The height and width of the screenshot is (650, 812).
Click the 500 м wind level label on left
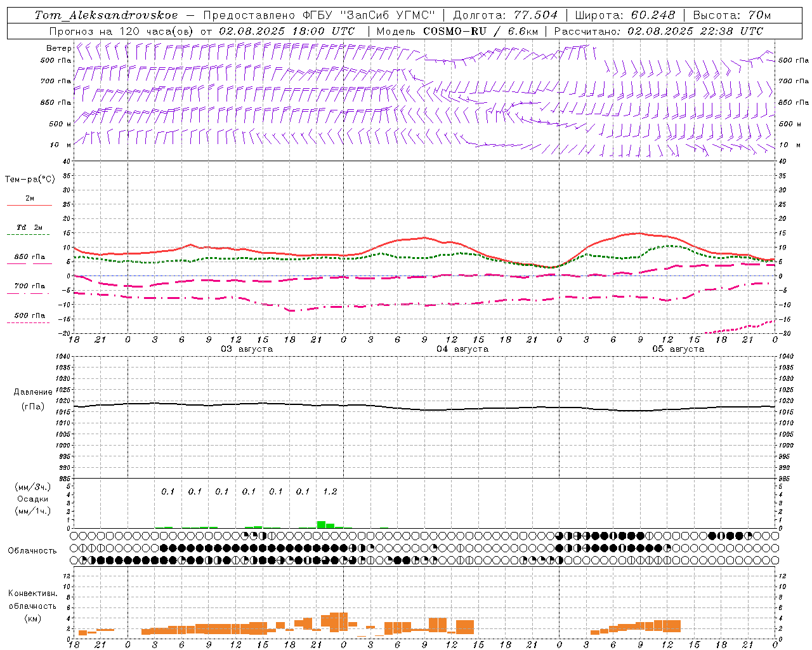click(x=60, y=124)
